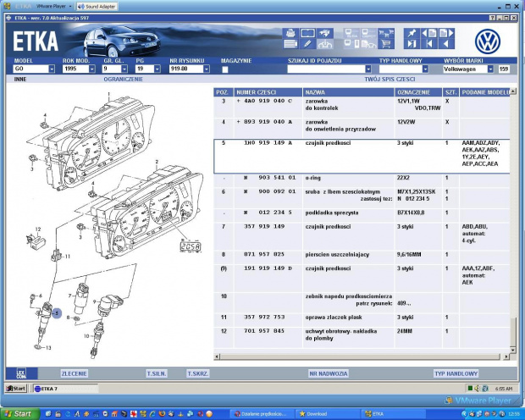Select part row 357 919 149
Screen dimensions: 525x420
(362, 236)
